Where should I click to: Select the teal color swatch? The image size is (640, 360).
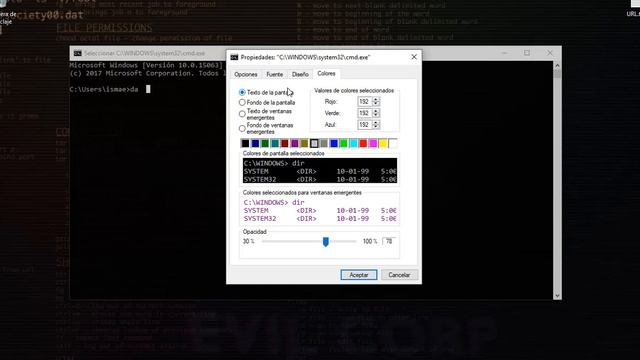tap(275, 143)
